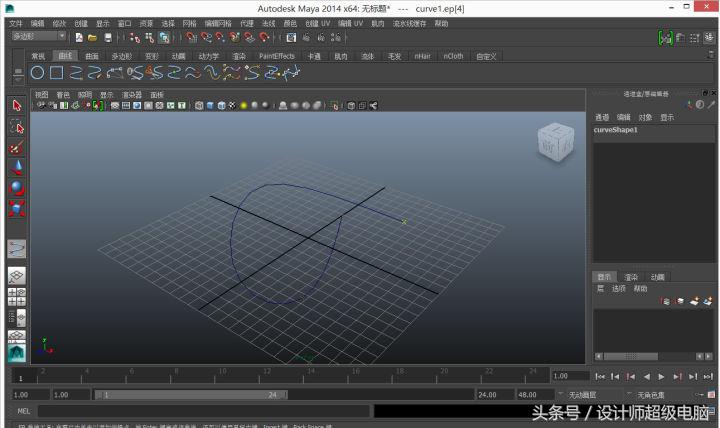
Task: Open the viewport 面板 panels menu
Action: pos(157,95)
